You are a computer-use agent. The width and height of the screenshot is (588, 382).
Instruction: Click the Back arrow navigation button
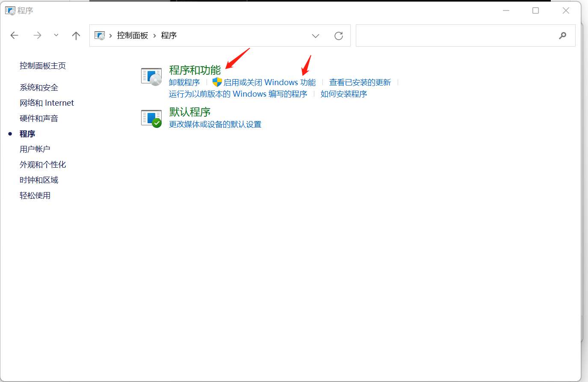tap(15, 36)
